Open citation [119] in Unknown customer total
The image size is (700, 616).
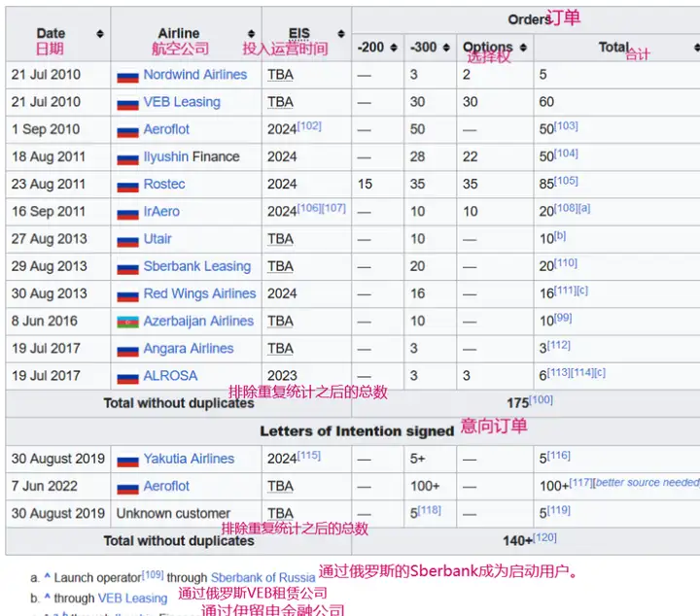click(x=558, y=510)
